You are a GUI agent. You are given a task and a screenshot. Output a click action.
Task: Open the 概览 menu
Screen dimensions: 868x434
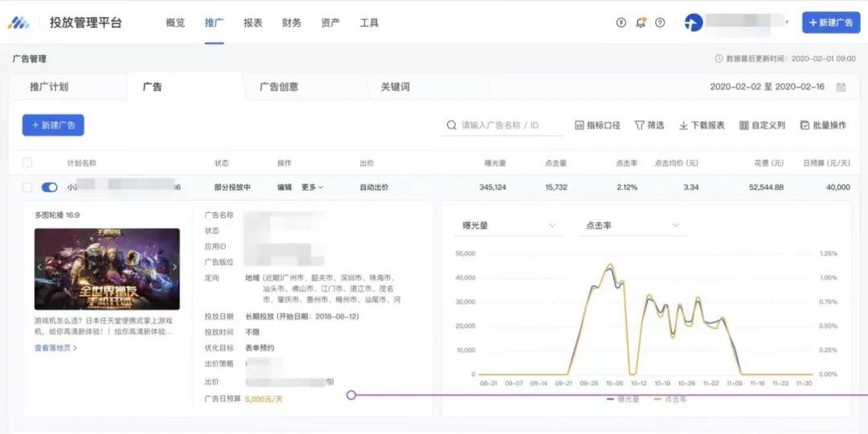(x=175, y=23)
